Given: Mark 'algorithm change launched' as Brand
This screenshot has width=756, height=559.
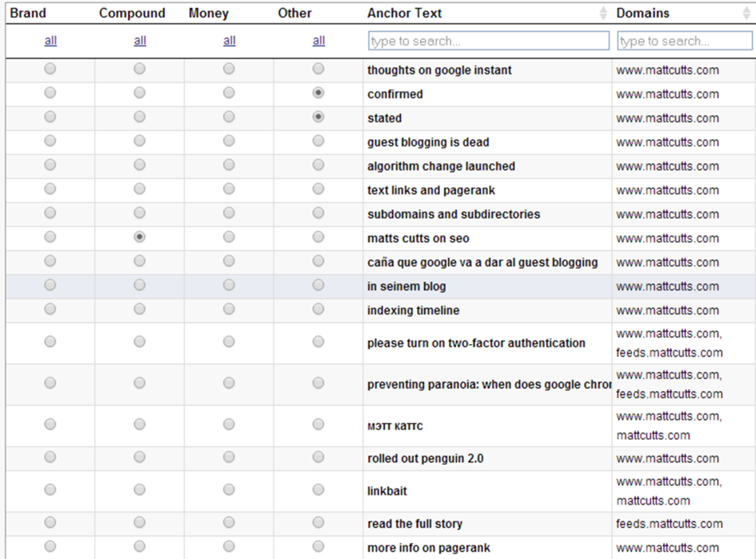Looking at the screenshot, I should pyautogui.click(x=50, y=165).
